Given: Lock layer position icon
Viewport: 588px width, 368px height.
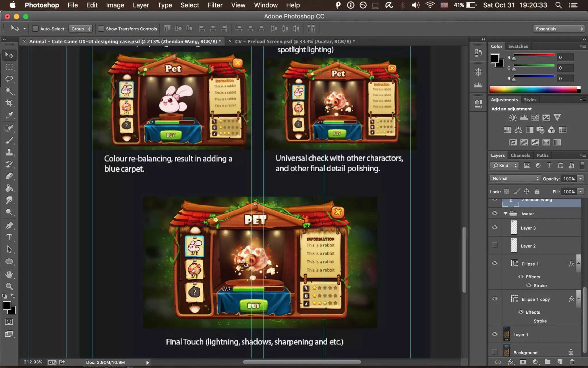Looking at the screenshot, I should click(x=527, y=191).
